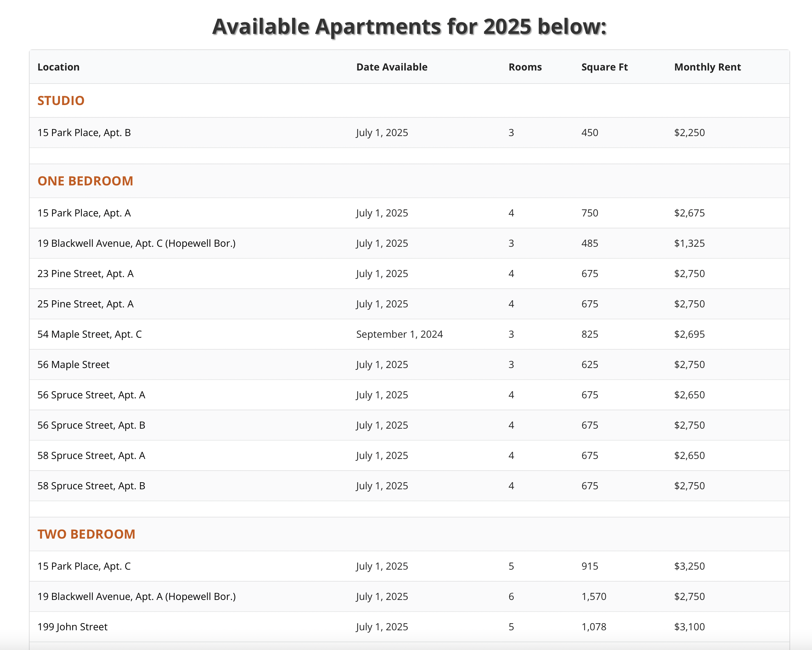Image resolution: width=812 pixels, height=650 pixels.
Task: Click the $1,325 monthly rent value
Action: [689, 243]
